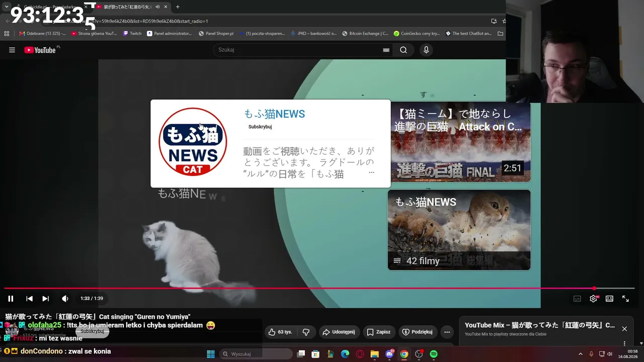Enter fullscreen mode
644x362 pixels.
click(625, 299)
